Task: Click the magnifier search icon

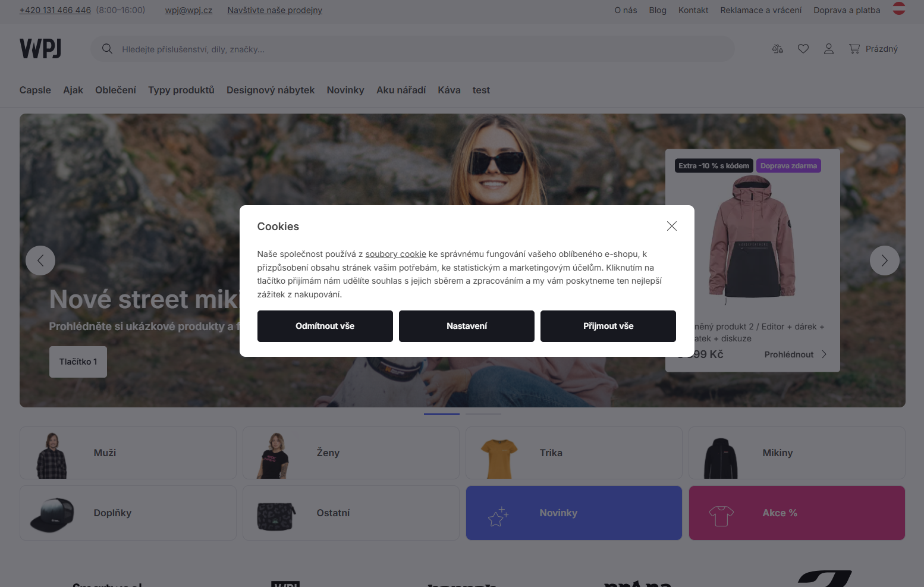Action: click(107, 49)
